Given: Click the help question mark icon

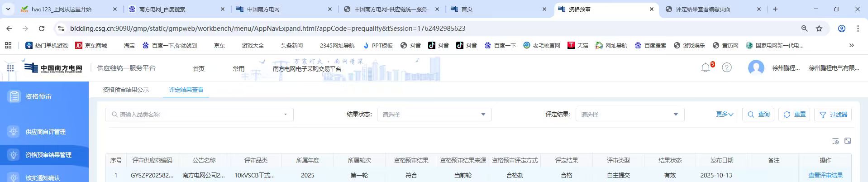Looking at the screenshot, I should click(726, 68).
